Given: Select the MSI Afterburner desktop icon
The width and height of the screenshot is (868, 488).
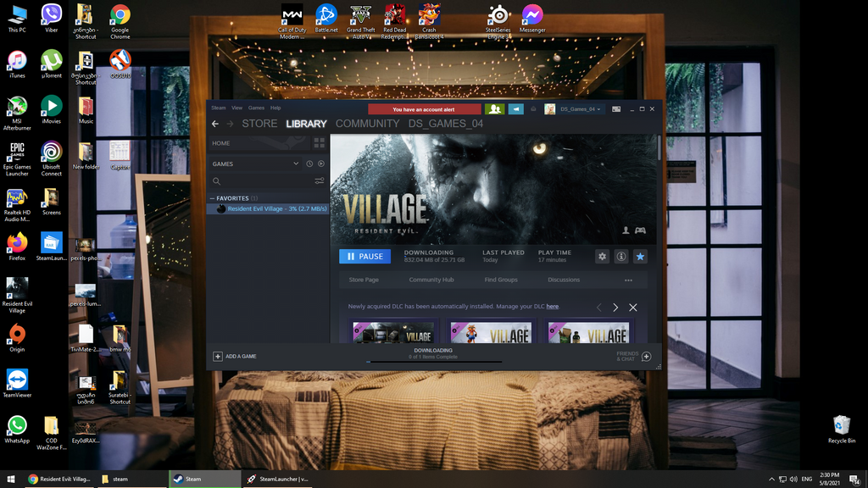Looking at the screenshot, I should (x=17, y=114).
